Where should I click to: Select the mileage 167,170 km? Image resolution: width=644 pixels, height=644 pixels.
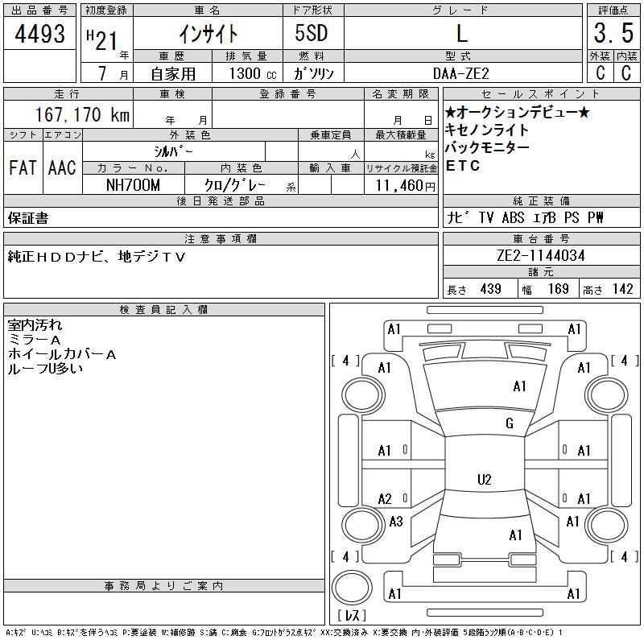(83, 114)
